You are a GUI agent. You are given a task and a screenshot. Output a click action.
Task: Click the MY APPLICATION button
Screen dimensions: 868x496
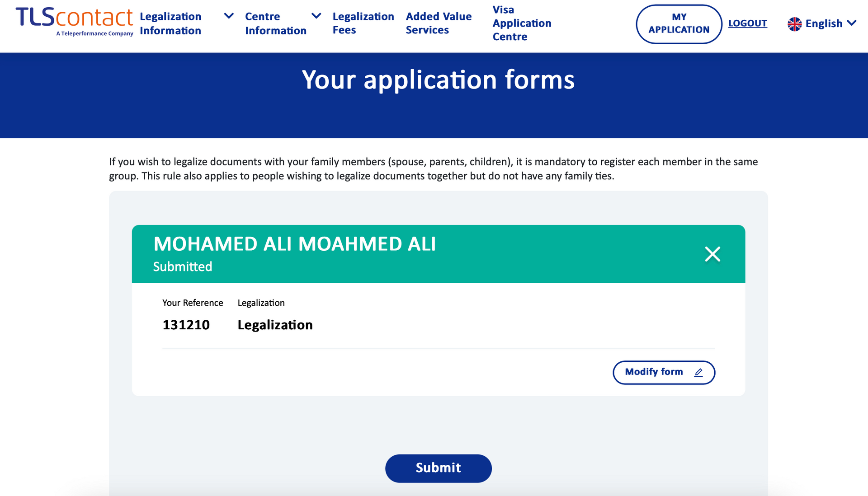point(679,24)
